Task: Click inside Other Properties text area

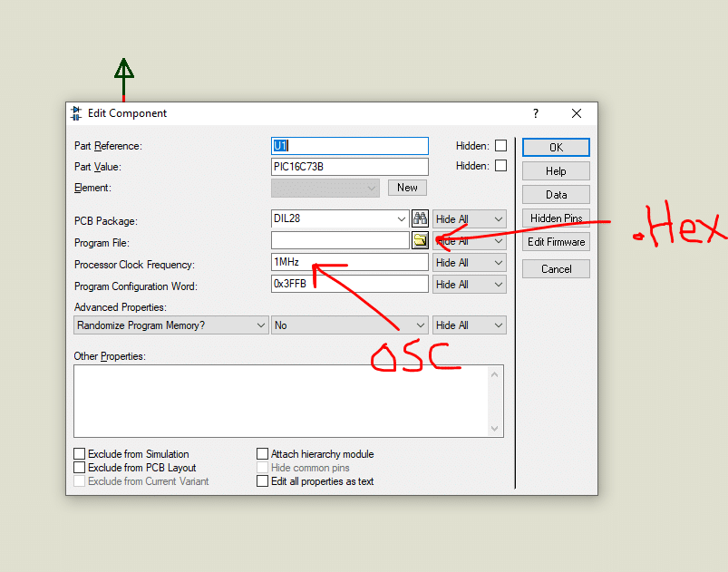Action: (x=281, y=402)
